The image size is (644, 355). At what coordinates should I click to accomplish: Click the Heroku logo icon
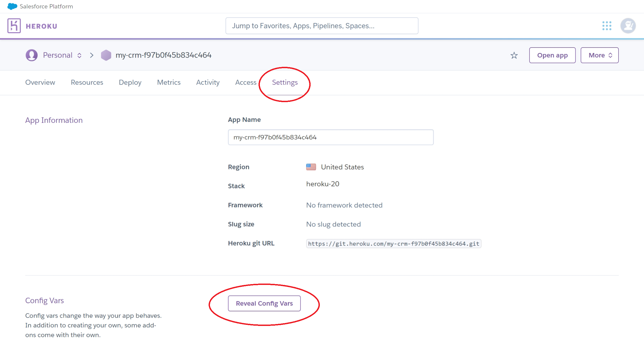coord(14,26)
